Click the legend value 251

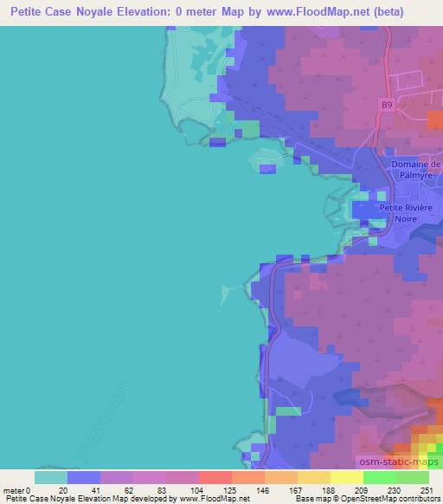(x=427, y=491)
